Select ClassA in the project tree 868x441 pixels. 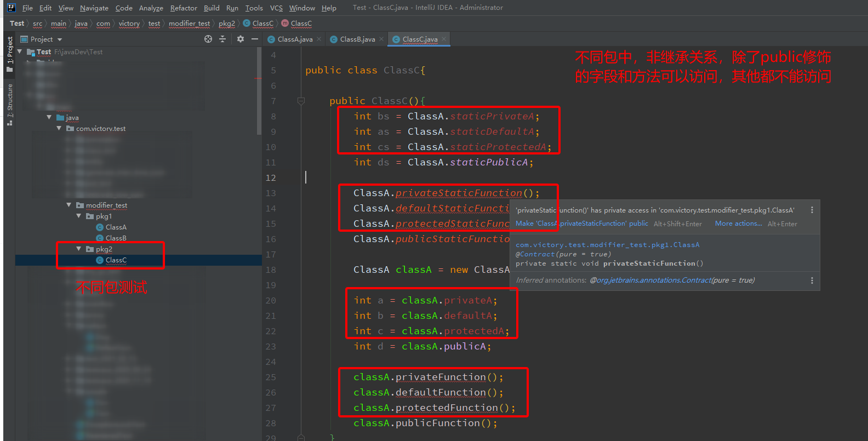point(116,227)
